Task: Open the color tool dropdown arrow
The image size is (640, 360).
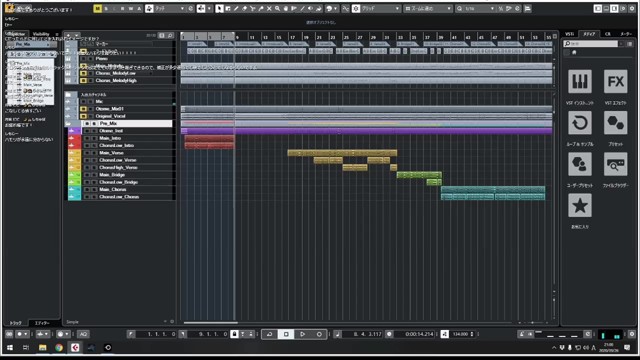Action: [336, 9]
